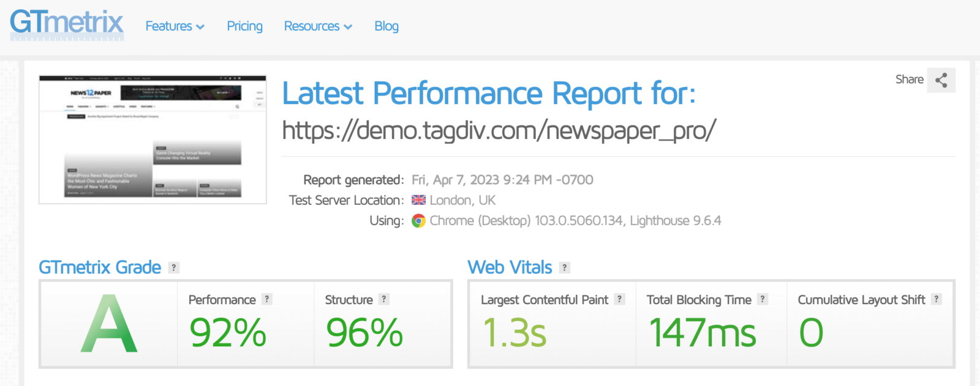Click the London, UK location text
The height and width of the screenshot is (386, 980).
click(x=462, y=200)
